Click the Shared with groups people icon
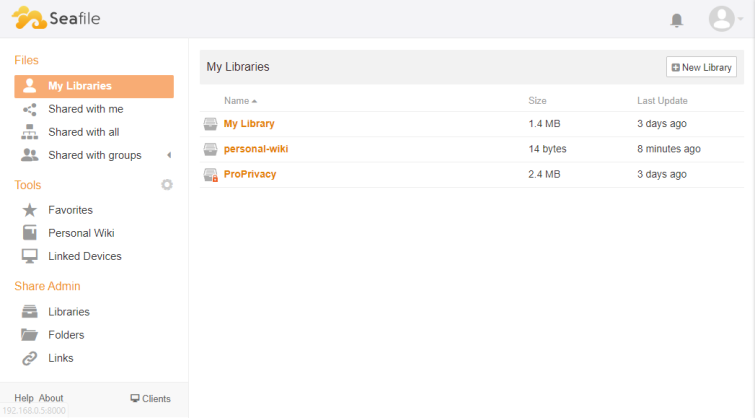The image size is (755, 418). [x=29, y=155]
